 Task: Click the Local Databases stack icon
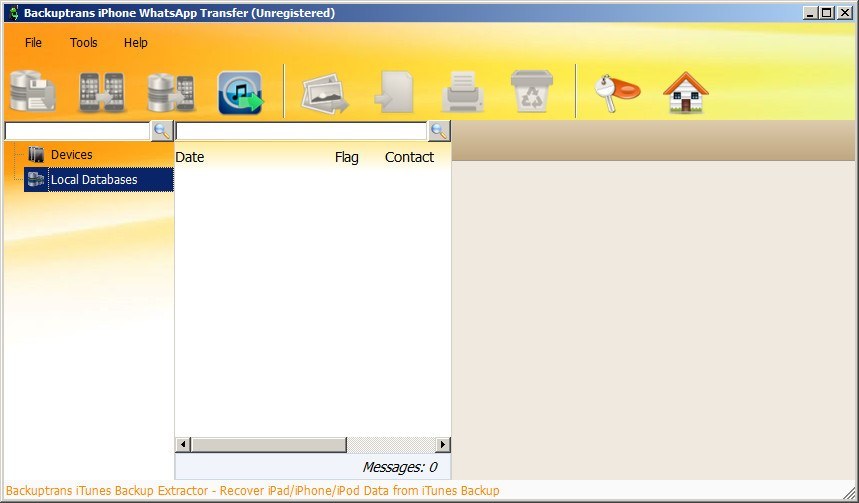click(x=36, y=179)
